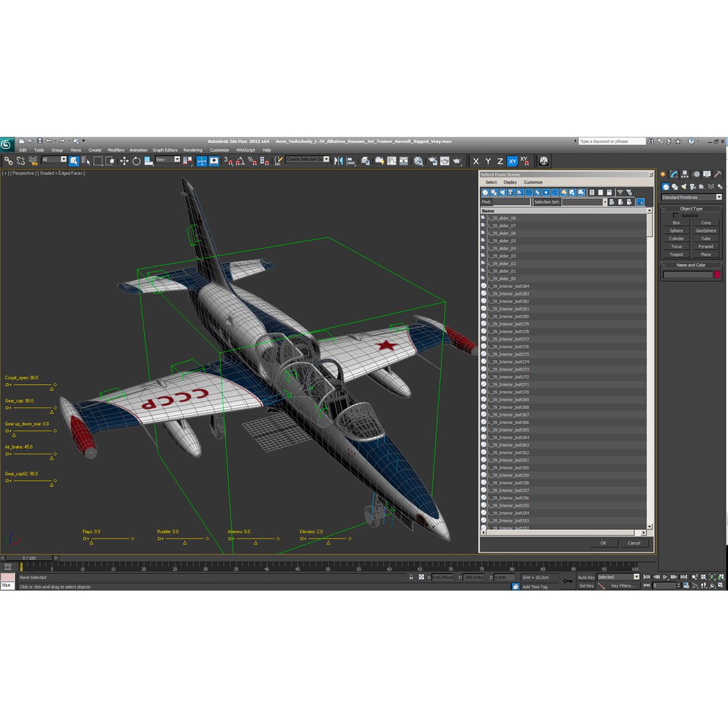Activate the Select and Move tool

pyautogui.click(x=124, y=161)
